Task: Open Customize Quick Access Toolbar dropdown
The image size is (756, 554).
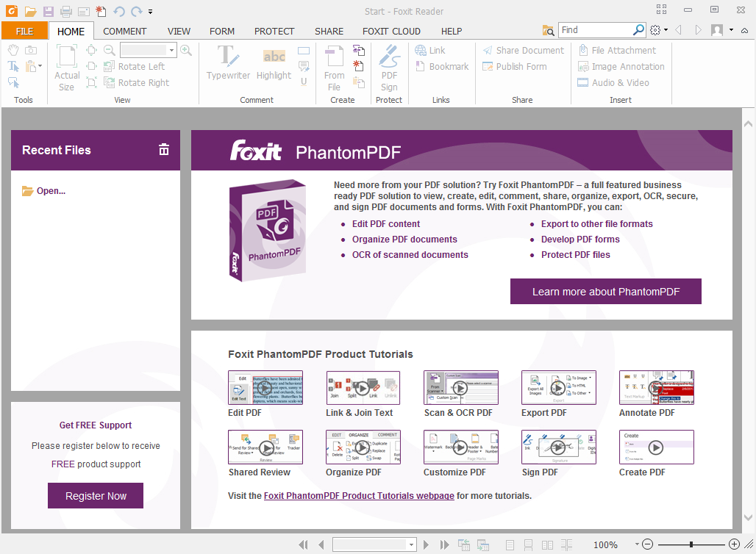Action: click(x=151, y=12)
